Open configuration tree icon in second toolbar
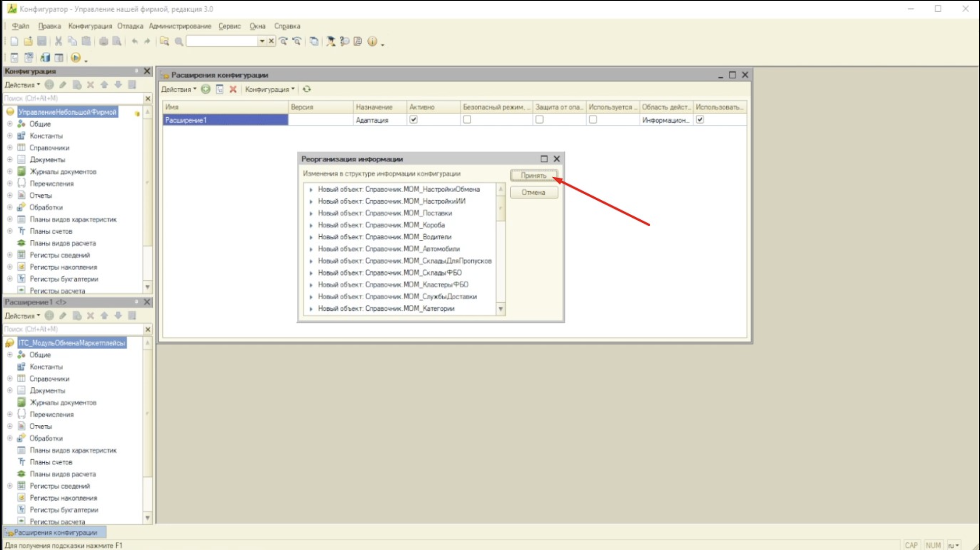This screenshot has height=550, width=980. point(14,57)
